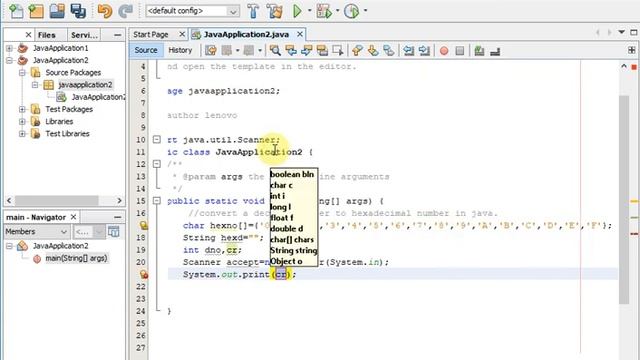Open the Debug Project dropdown arrow
Screen dimensions: 640x360
click(337, 11)
